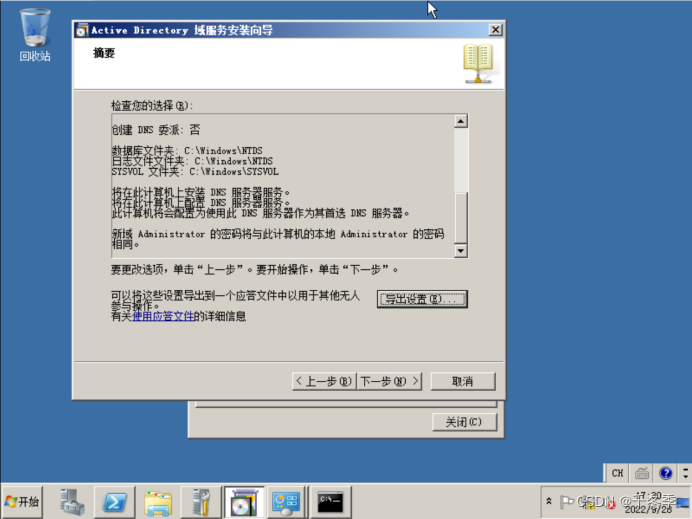The image size is (692, 519).
Task: Select the active AD installer taskbar icon
Action: 244,502
